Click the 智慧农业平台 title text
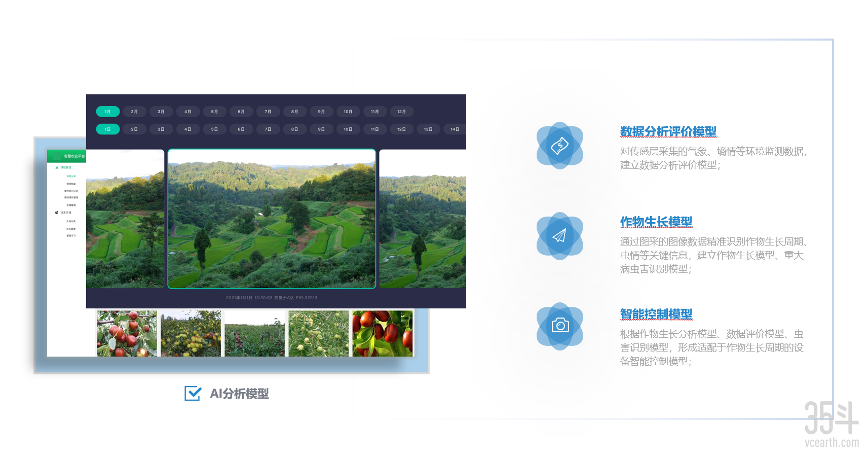 pyautogui.click(x=74, y=156)
